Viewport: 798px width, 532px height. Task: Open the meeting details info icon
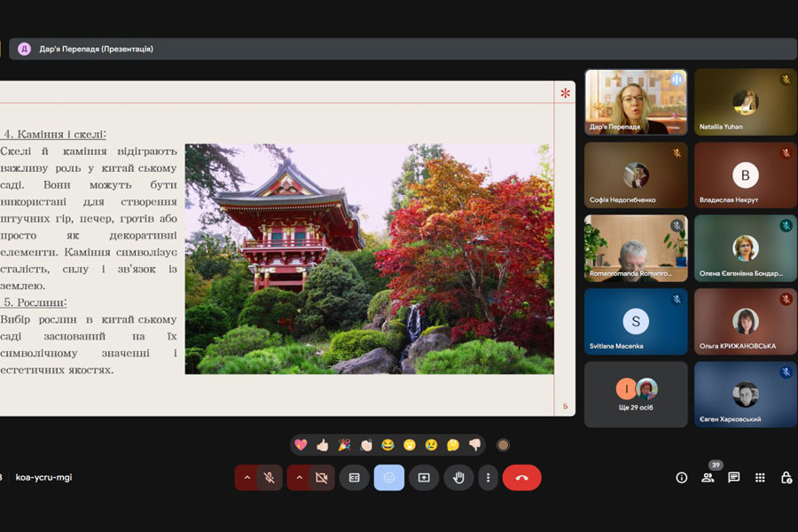click(x=681, y=477)
